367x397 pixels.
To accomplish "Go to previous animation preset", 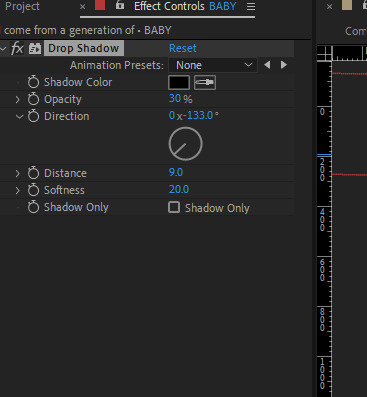I will (267, 65).
